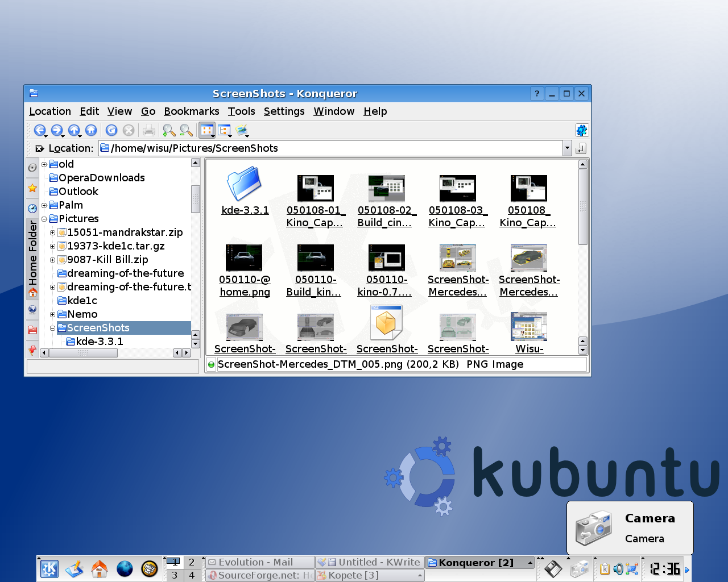Viewport: 728px width, 582px height.
Task: Click the sidebar tree horizontal scrollbar thumb
Action: coord(83,353)
